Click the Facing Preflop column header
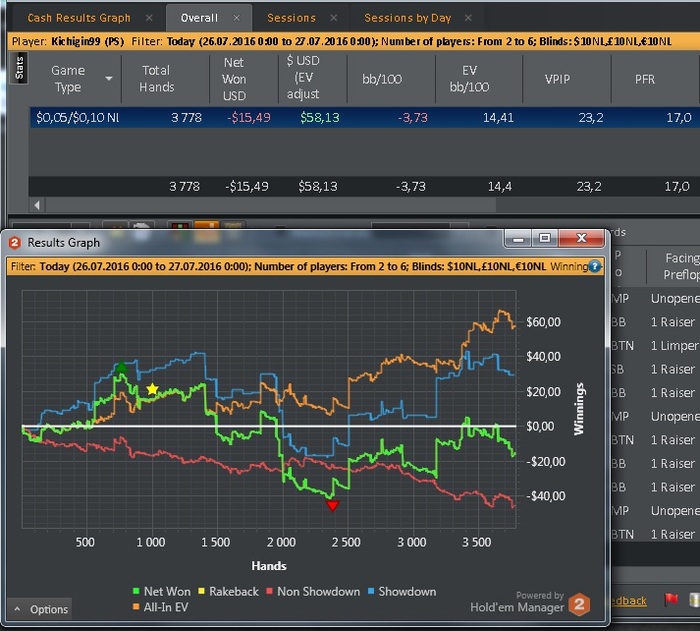Viewport: 700px width, 631px height. (x=681, y=266)
